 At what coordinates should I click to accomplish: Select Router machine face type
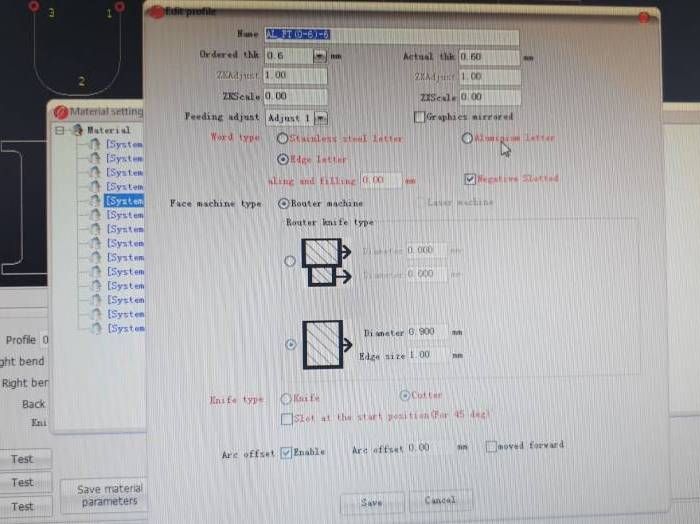[x=283, y=204]
